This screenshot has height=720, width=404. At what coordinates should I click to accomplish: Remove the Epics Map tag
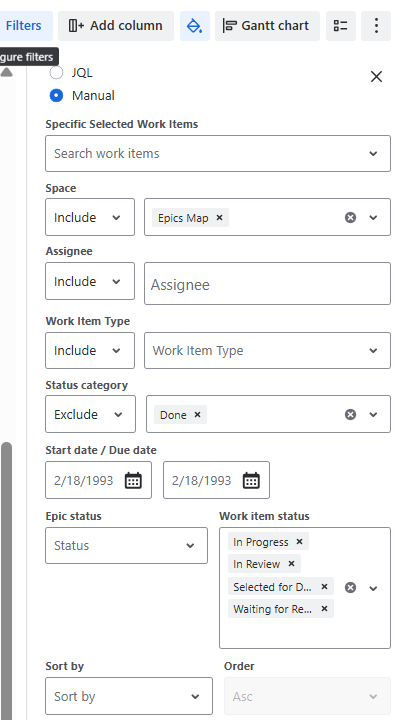pyautogui.click(x=219, y=217)
